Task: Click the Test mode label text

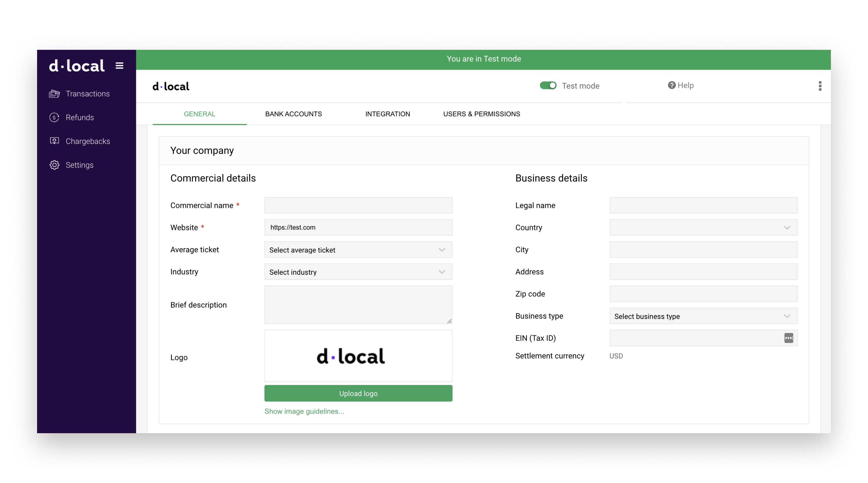Action: click(x=580, y=85)
